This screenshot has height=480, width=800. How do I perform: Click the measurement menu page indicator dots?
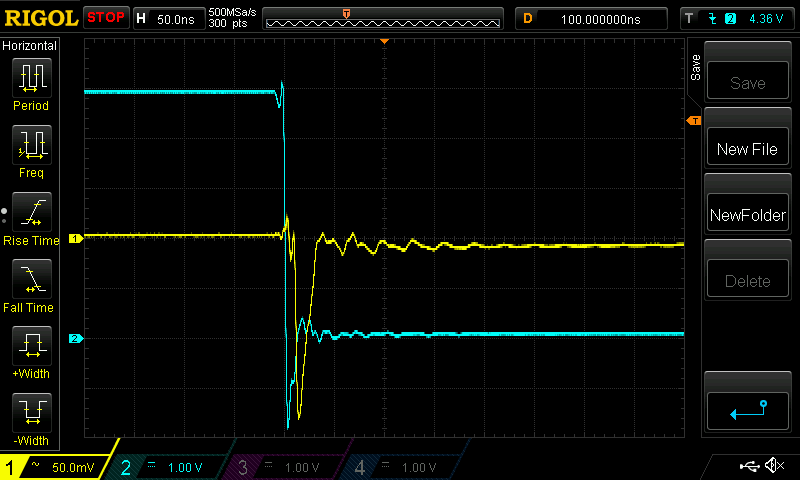4,215
